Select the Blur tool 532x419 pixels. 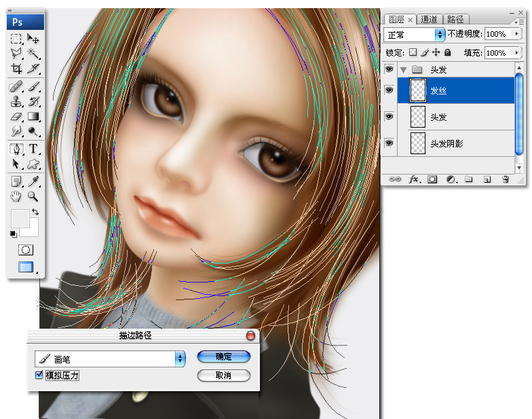tap(16, 131)
